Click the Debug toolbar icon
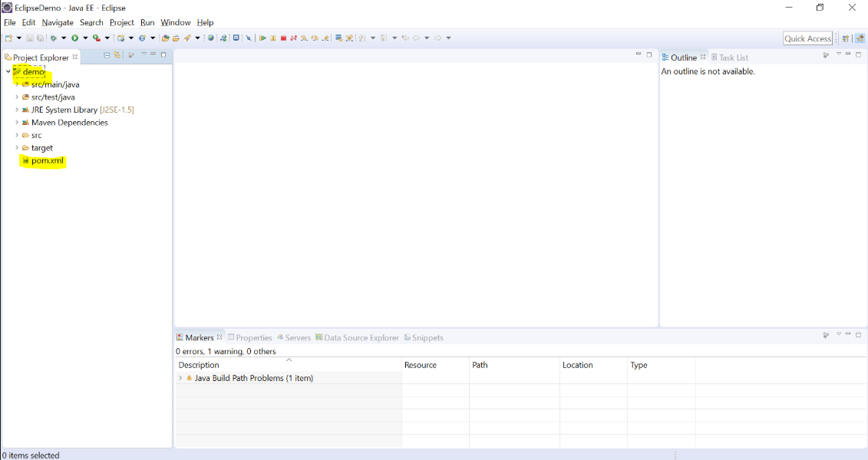Viewport: 868px width, 460px height. click(x=53, y=38)
